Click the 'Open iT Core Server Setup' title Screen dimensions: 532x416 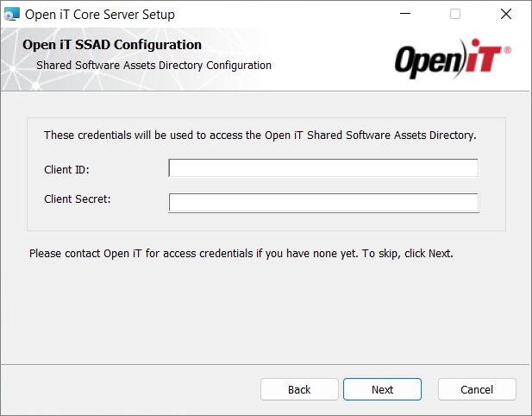(x=100, y=15)
